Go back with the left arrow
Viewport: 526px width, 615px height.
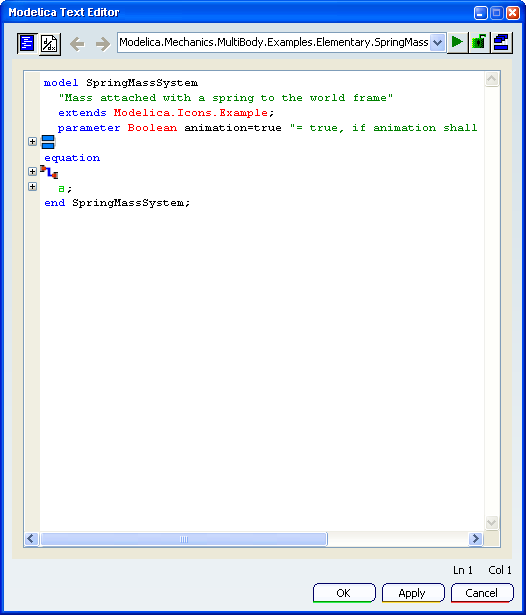78,44
